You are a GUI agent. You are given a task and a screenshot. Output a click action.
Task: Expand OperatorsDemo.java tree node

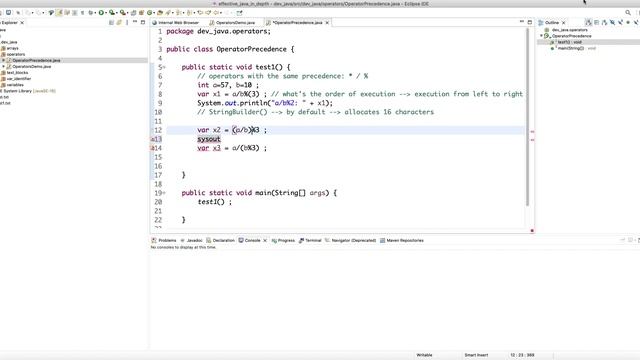click(3, 66)
